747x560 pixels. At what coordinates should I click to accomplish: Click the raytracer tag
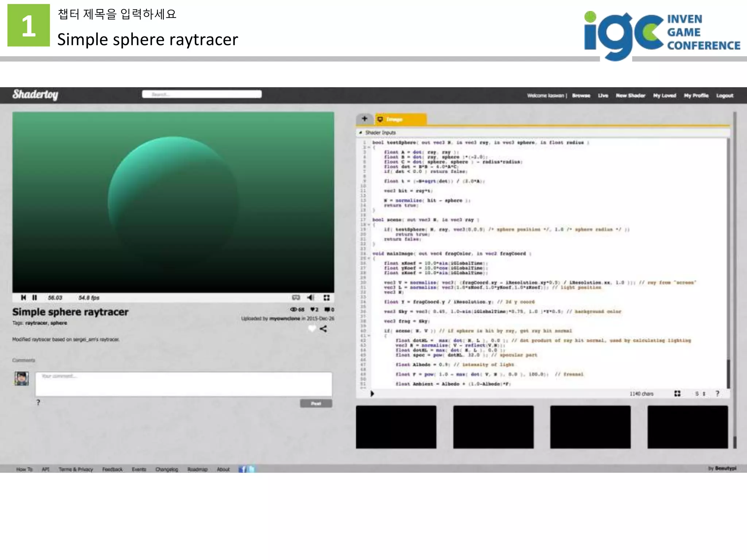tap(36, 323)
